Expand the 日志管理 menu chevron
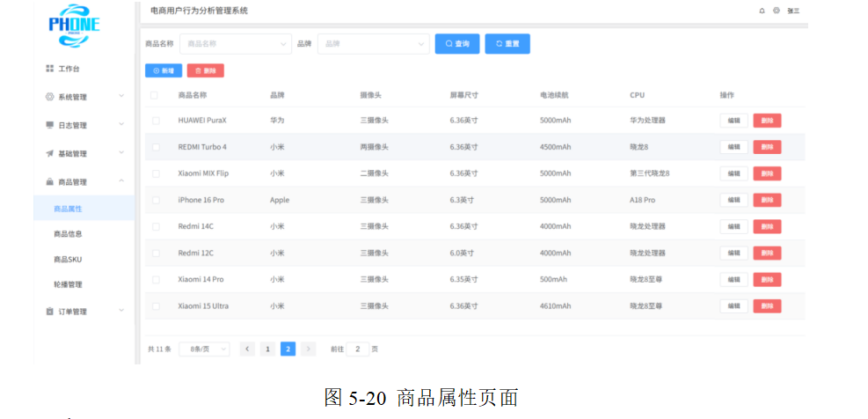 (x=121, y=124)
